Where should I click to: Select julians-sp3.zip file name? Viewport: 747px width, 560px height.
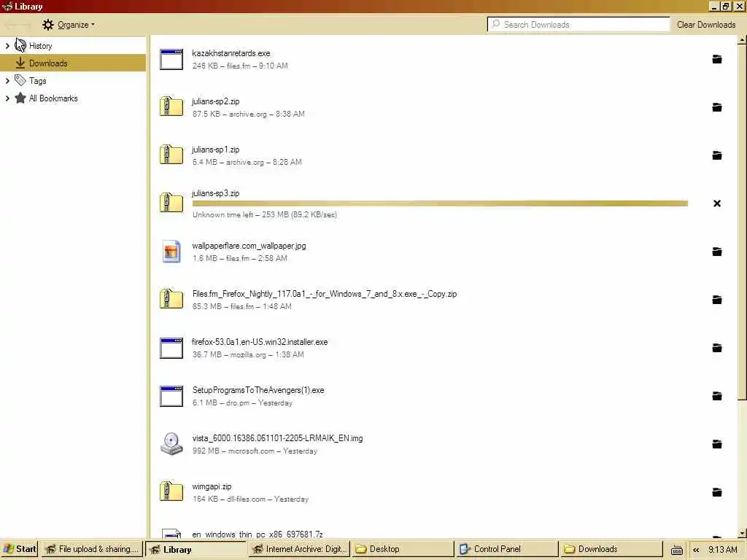pos(216,193)
